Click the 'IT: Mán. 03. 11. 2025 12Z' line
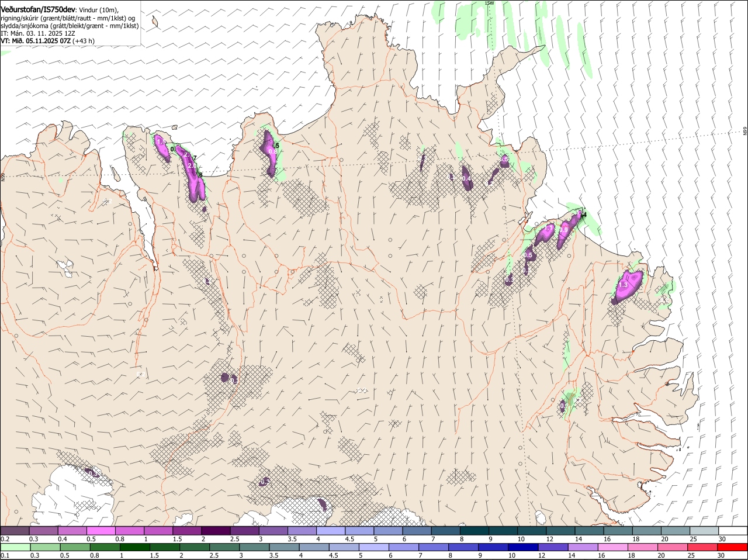 pyautogui.click(x=38, y=33)
